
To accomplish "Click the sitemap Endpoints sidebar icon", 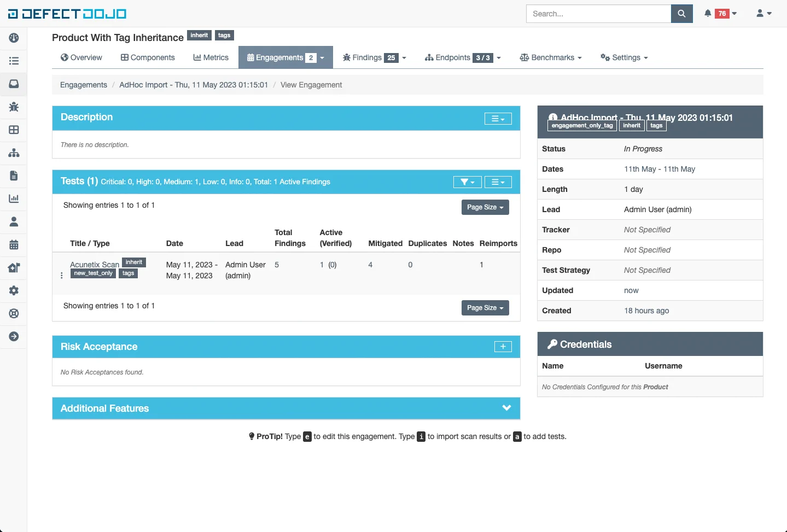I will click(14, 153).
